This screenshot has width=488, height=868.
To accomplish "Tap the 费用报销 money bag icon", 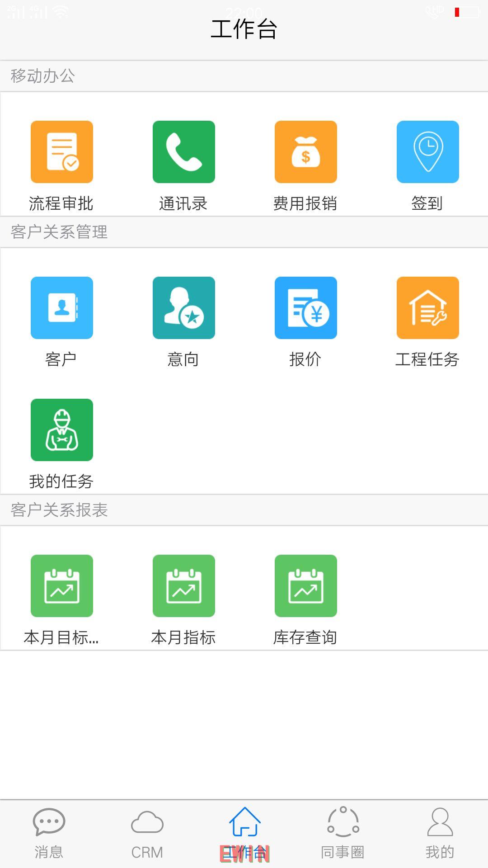I will [306, 152].
